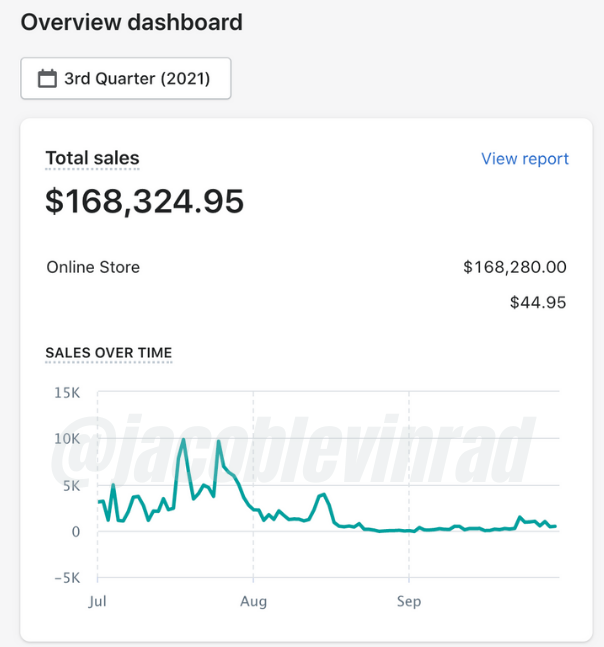Click the mid-August peak on sales line
The image size is (604, 647).
point(322,494)
